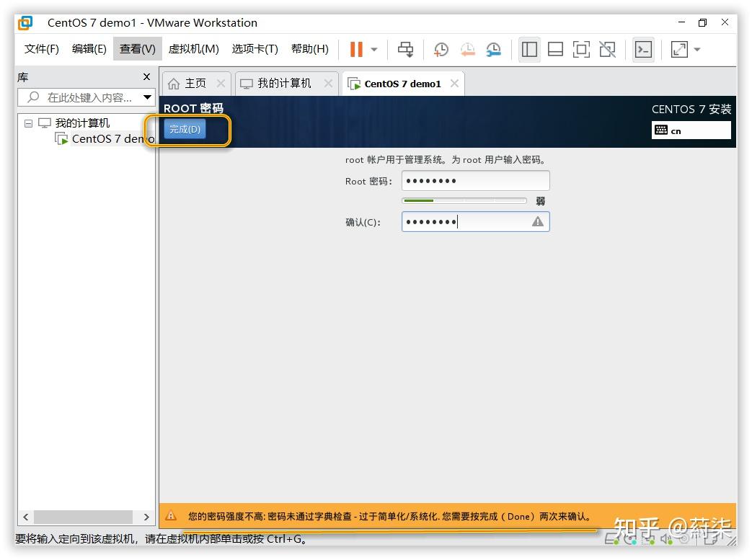Open the fullscreen button dropdown arrow
752x560 pixels.
[696, 49]
